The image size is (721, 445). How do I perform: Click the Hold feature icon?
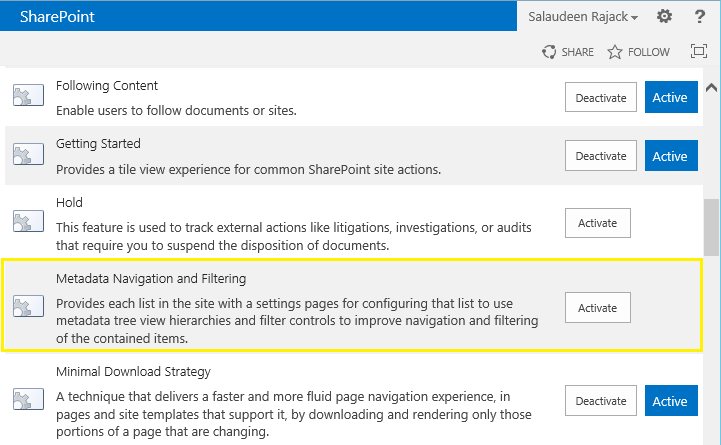click(x=28, y=222)
